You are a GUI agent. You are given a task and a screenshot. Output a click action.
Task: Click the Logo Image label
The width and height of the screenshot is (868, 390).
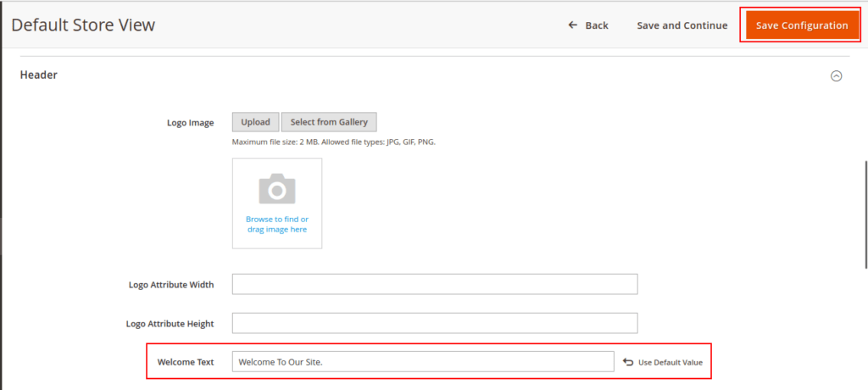[x=191, y=122]
